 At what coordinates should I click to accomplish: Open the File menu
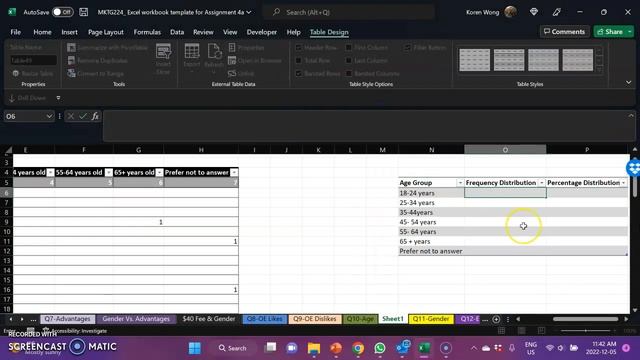pos(16,32)
